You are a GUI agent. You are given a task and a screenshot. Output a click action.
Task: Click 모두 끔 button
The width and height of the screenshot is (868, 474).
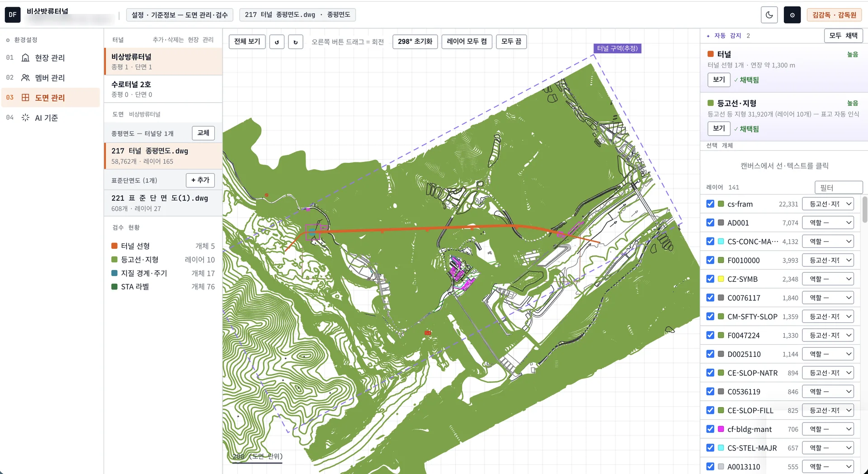511,42
